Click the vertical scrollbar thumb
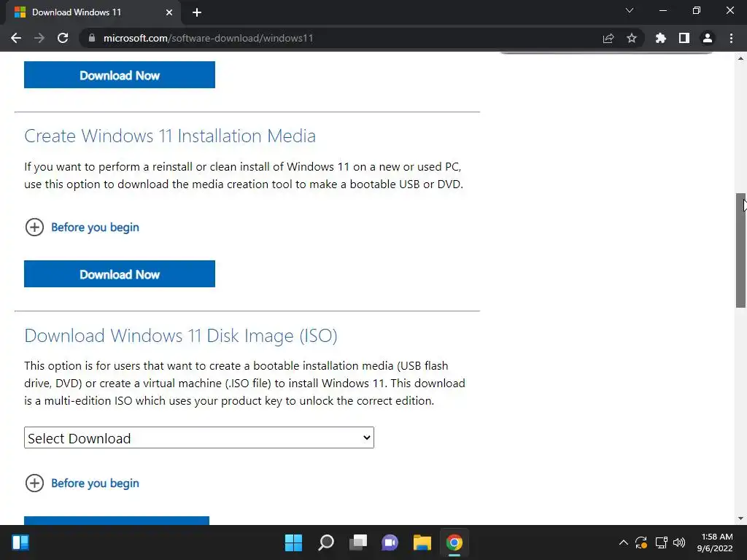 coord(740,250)
